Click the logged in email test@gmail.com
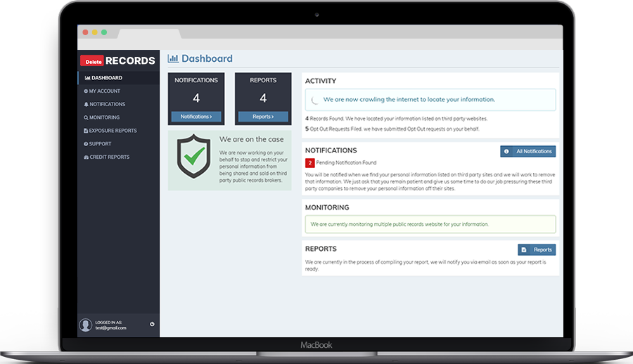 coord(110,328)
